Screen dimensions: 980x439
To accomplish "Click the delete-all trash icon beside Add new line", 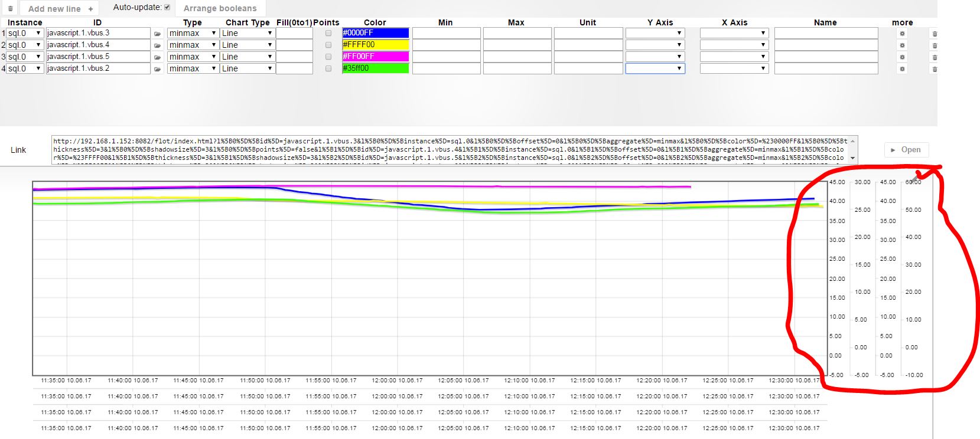I will click(10, 8).
